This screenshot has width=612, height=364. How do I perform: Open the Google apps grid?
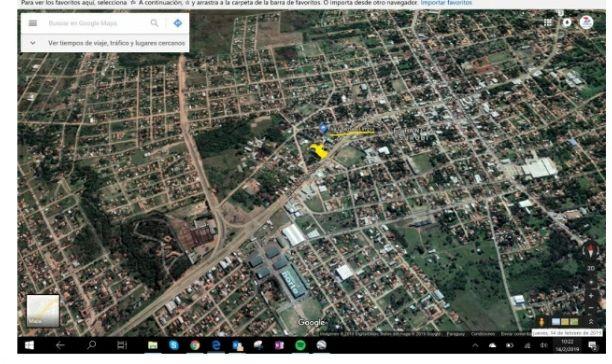point(548,23)
